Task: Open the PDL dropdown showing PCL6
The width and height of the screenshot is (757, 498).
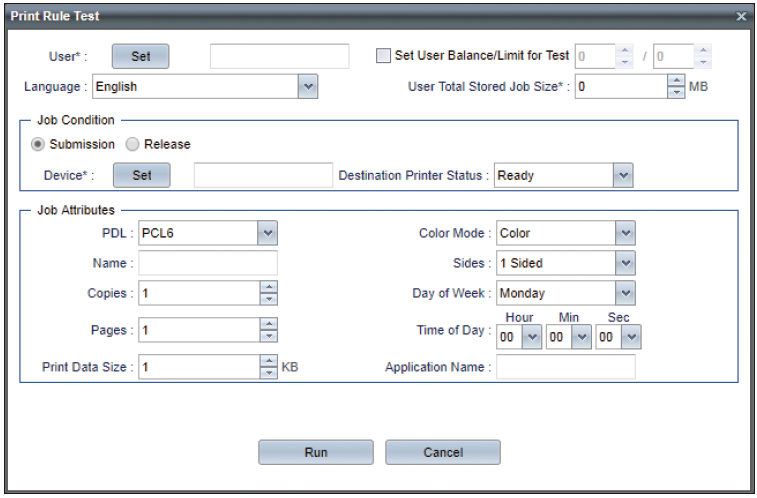Action: click(x=267, y=234)
